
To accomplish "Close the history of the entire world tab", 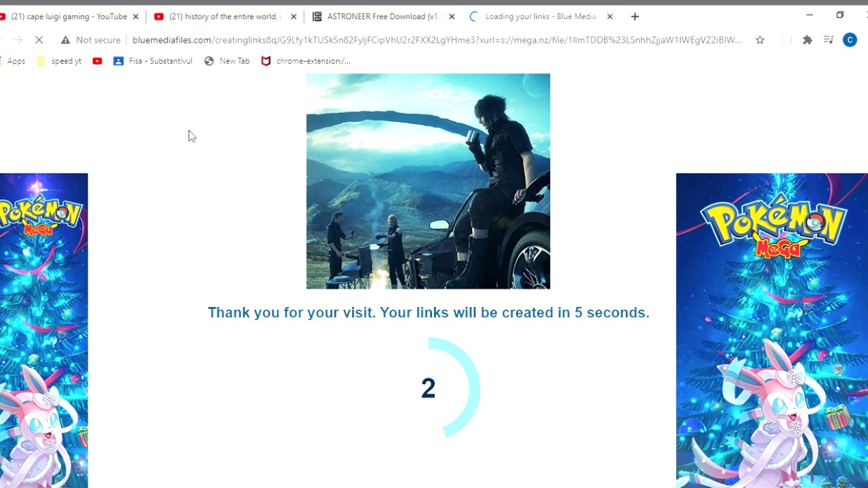I will pyautogui.click(x=294, y=16).
